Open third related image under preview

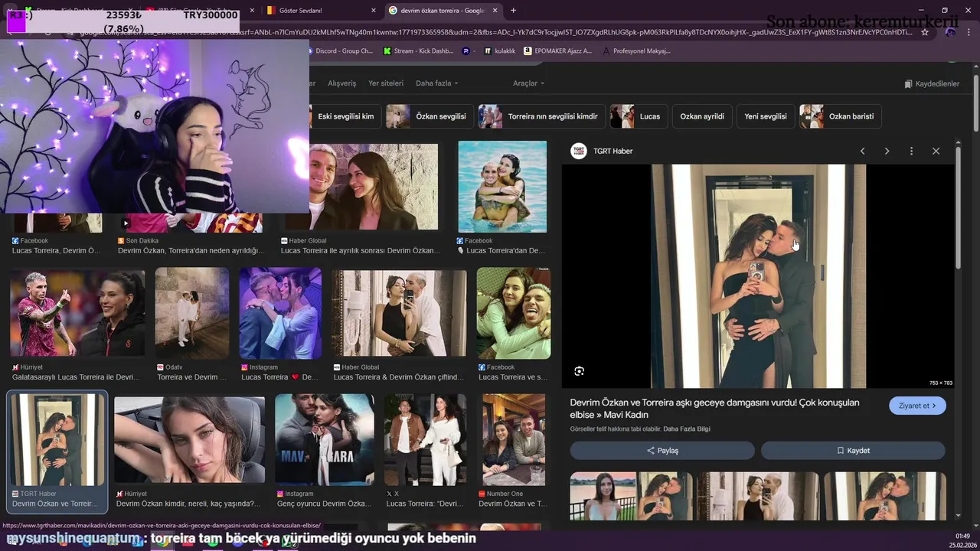tap(885, 497)
